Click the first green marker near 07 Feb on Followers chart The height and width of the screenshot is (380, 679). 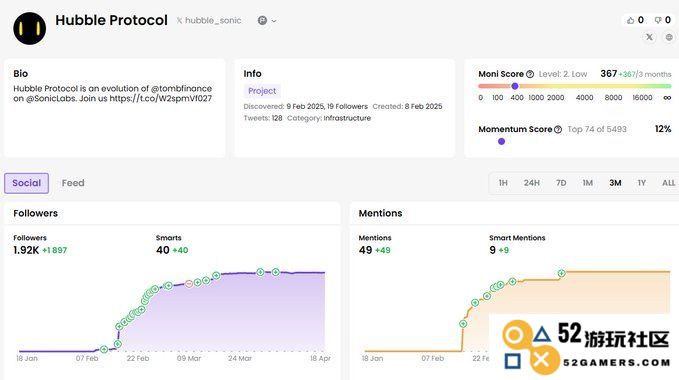[x=104, y=349]
